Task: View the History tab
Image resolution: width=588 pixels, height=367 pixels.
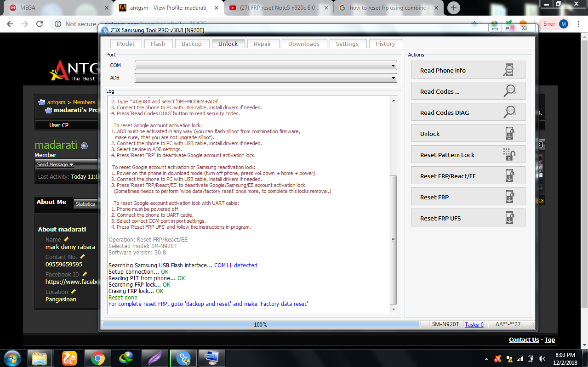Action: point(385,44)
